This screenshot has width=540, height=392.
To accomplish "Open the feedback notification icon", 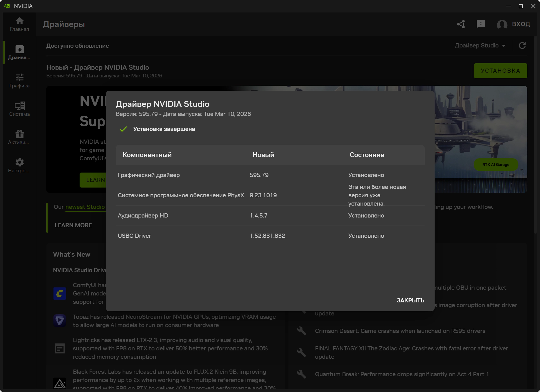I will pos(481,24).
